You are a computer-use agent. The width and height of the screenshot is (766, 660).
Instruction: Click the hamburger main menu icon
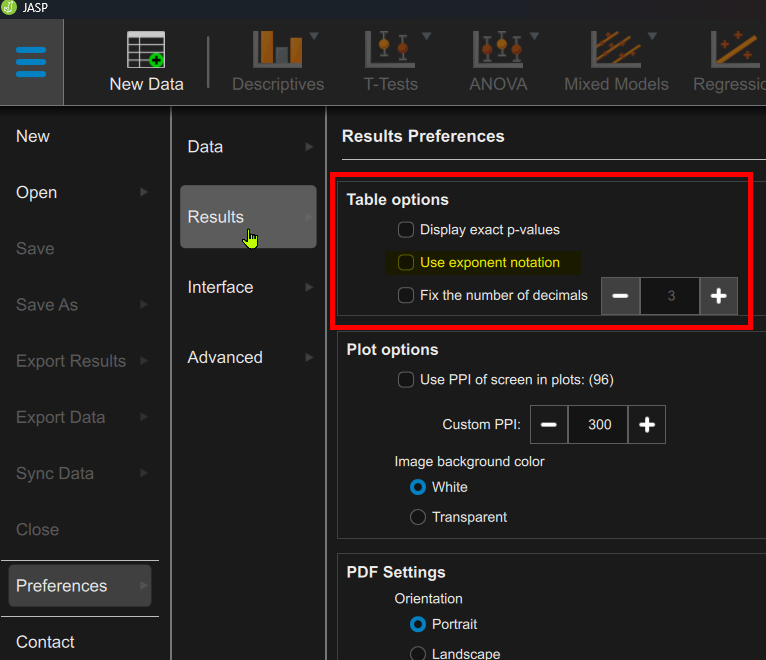[31, 62]
